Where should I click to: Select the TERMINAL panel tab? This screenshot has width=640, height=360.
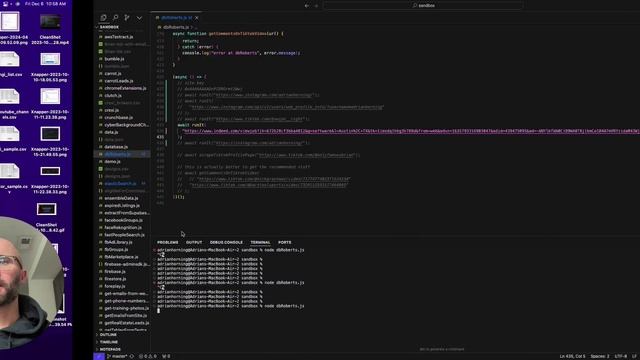coord(260,242)
